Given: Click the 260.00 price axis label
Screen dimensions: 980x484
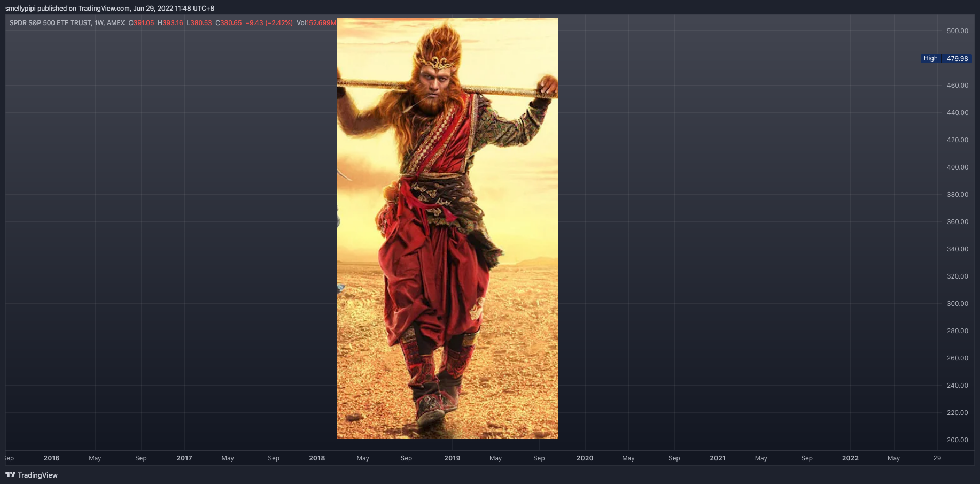Looking at the screenshot, I should point(958,358).
